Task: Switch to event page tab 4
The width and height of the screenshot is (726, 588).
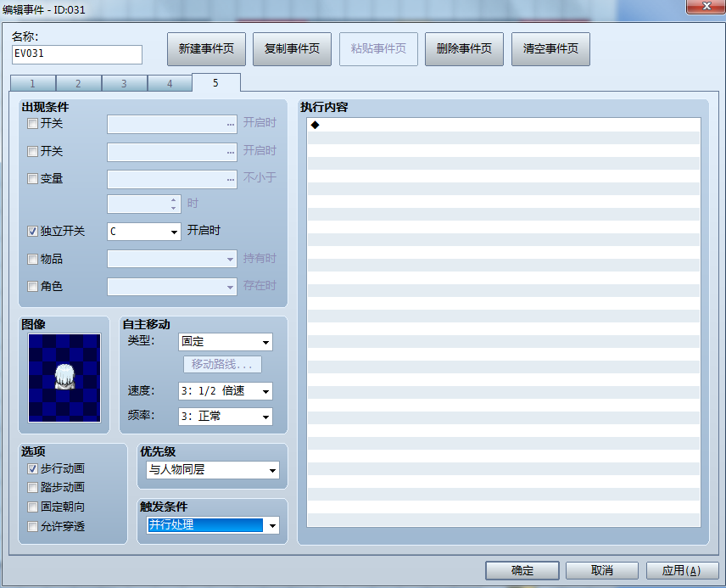Action: tap(170, 83)
